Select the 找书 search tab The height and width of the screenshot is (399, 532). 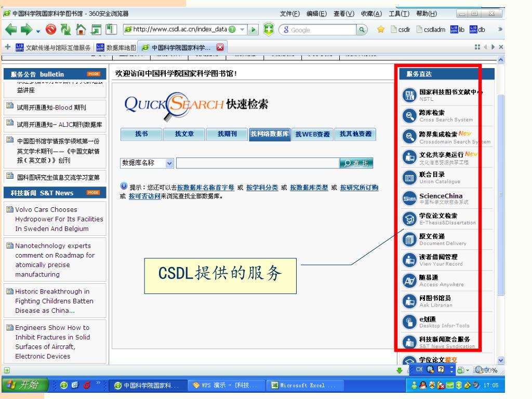[141, 134]
